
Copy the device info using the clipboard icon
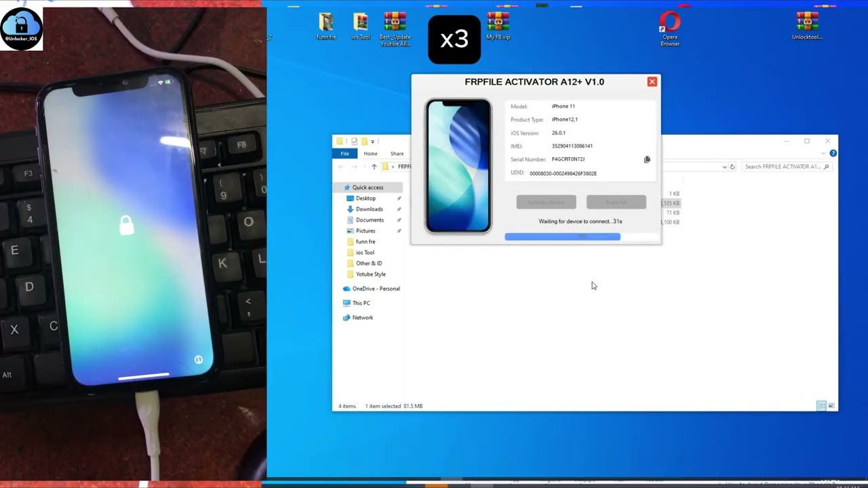pos(647,159)
